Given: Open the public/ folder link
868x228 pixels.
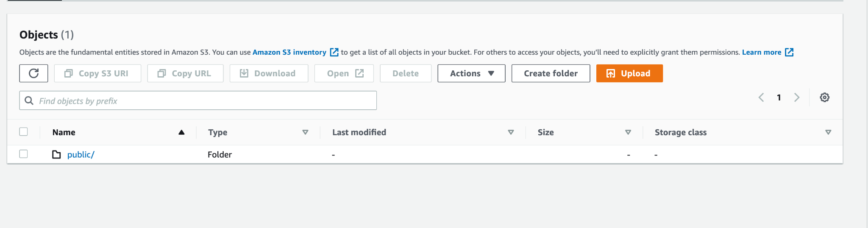Looking at the screenshot, I should click(x=81, y=154).
